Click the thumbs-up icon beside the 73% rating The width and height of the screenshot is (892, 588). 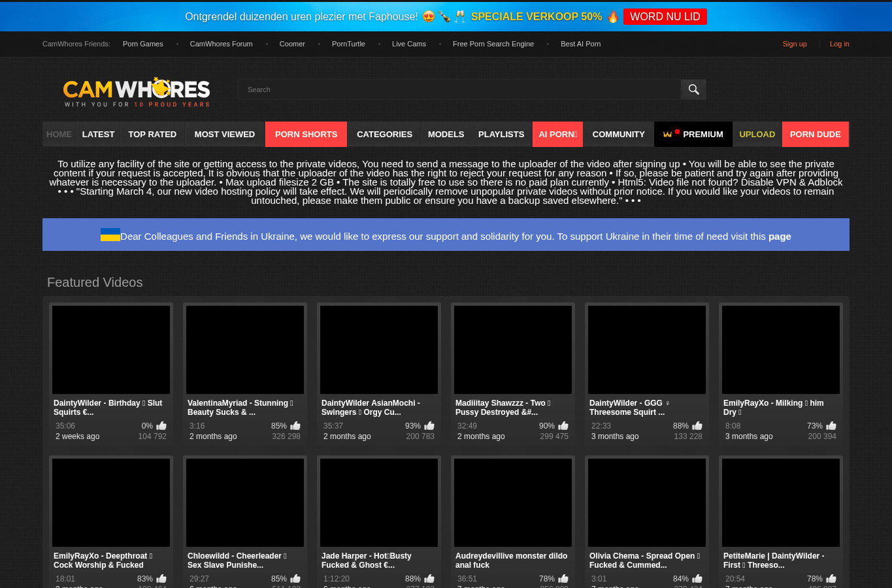[x=831, y=426]
